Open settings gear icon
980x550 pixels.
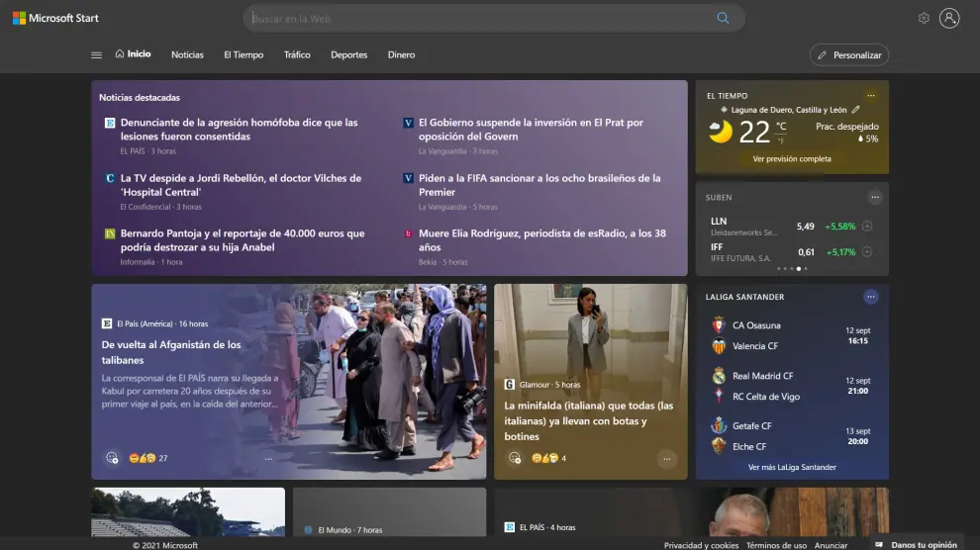tap(924, 18)
